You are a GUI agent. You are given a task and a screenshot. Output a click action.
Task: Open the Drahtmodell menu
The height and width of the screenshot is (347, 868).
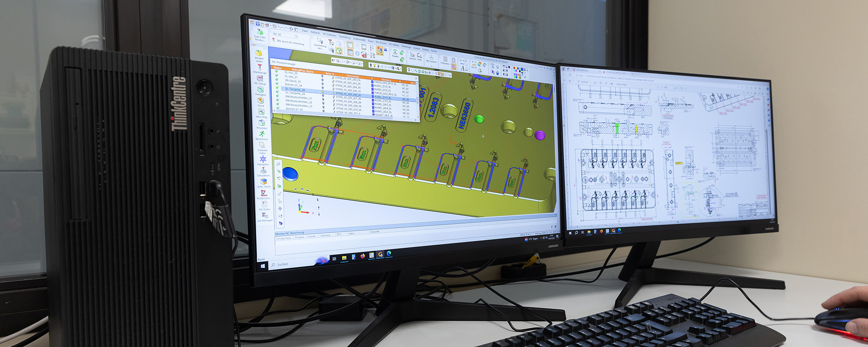(x=359, y=39)
